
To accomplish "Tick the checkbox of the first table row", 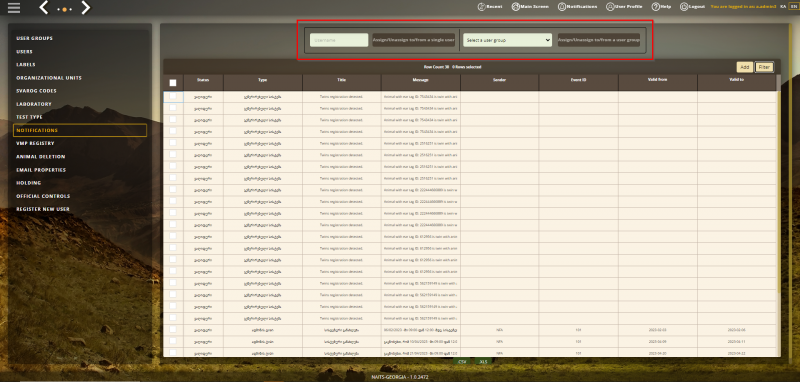I will [x=173, y=96].
